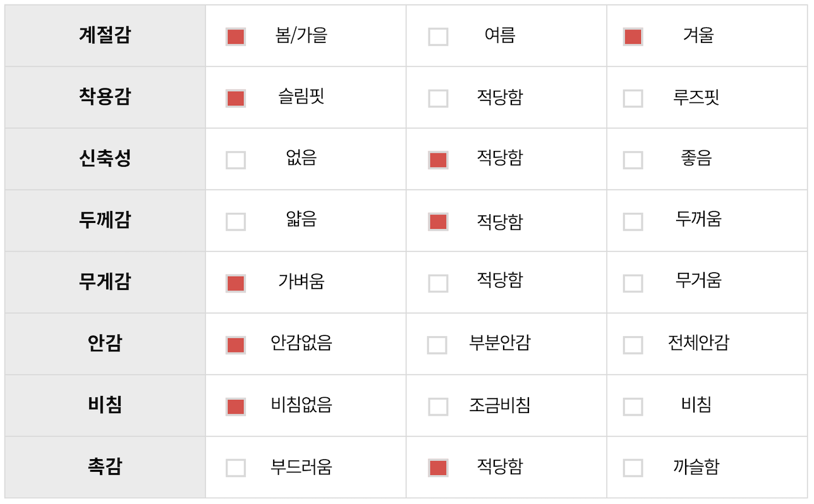814x504 pixels.
Task: Select the 까슬함 checkbox
Action: [633, 468]
